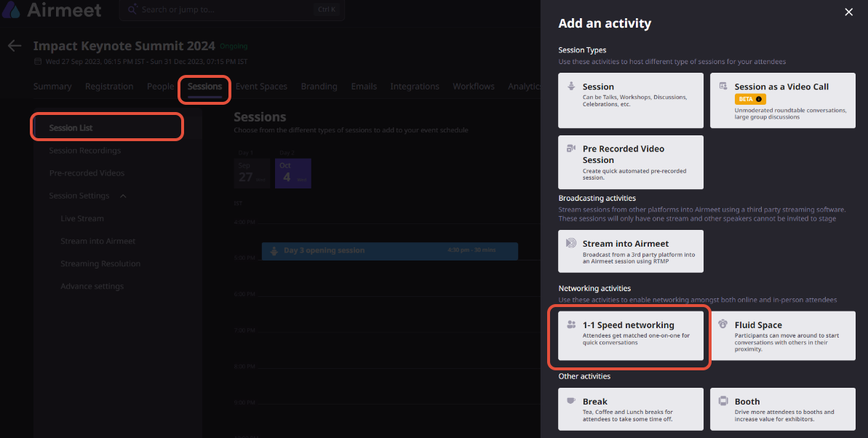Open the Summary tab

pos(52,87)
